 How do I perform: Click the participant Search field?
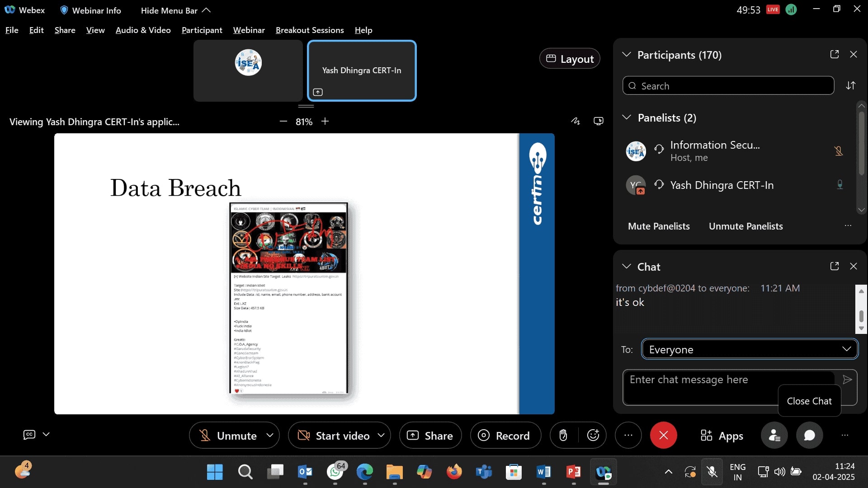point(728,86)
